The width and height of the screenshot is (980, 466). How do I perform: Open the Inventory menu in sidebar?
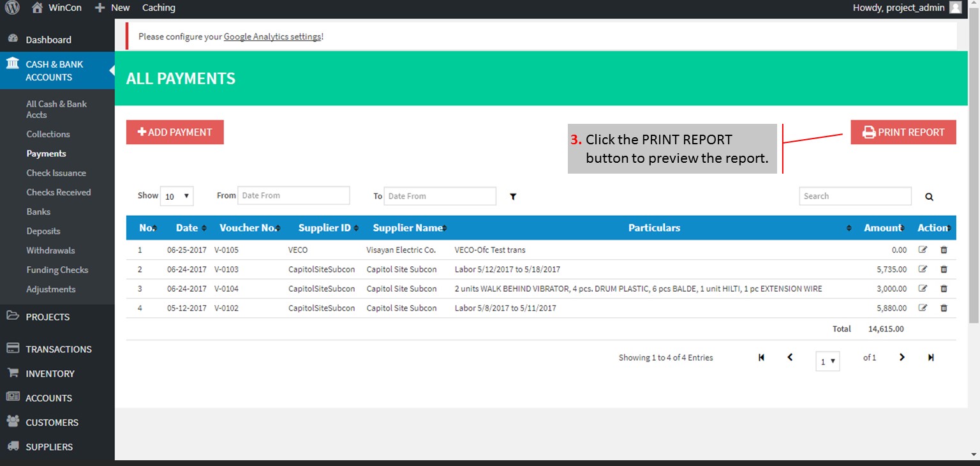click(50, 373)
